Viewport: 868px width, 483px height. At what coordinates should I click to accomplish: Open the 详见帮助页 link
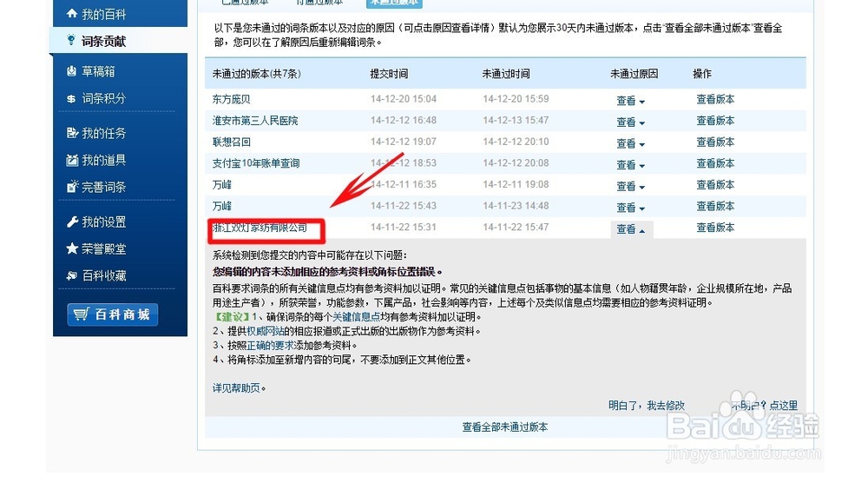pyautogui.click(x=236, y=387)
